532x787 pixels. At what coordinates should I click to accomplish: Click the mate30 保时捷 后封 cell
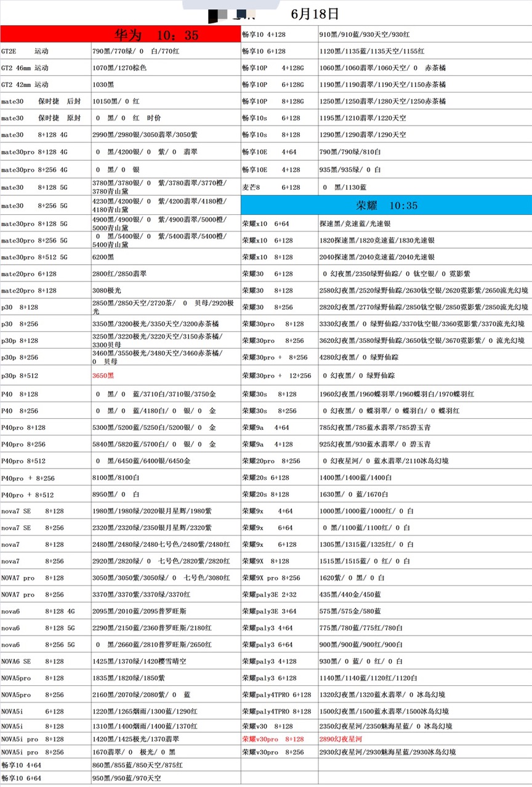tap(46, 101)
